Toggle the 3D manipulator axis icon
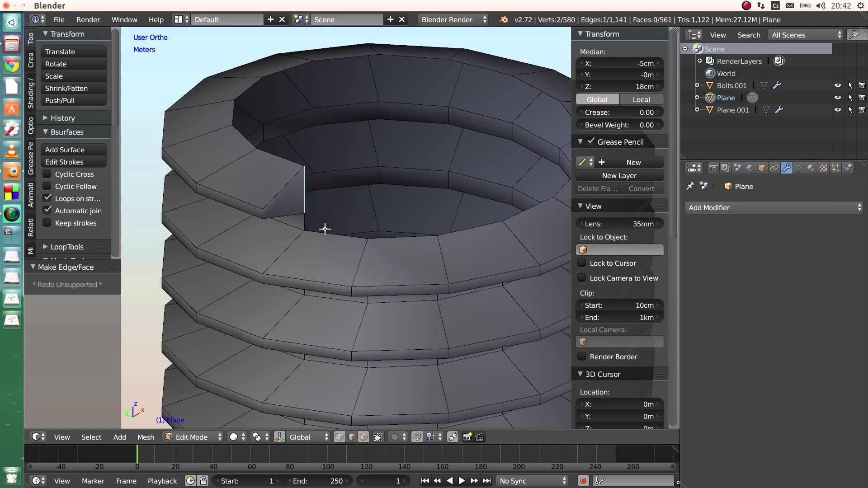The height and width of the screenshot is (488, 868). [x=279, y=437]
